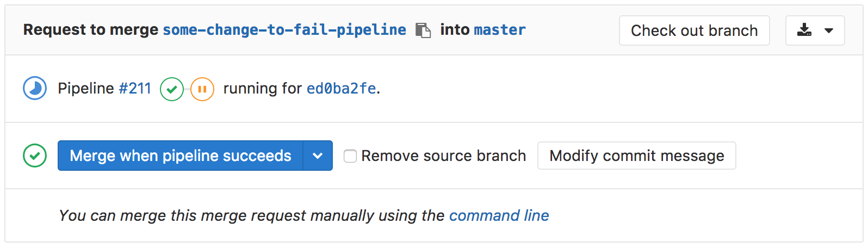Tick the Remove source branch checkbox
Image resolution: width=868 pixels, height=248 pixels.
tap(350, 157)
